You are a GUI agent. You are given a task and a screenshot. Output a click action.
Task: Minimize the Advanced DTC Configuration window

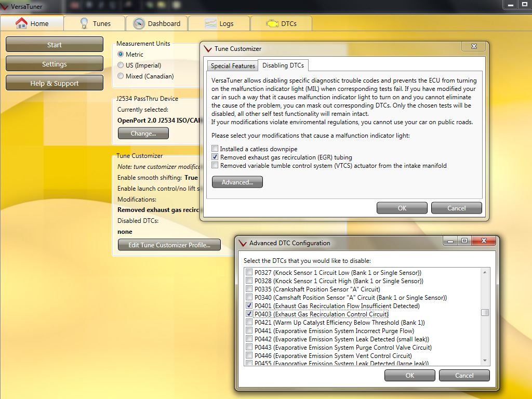click(450, 241)
